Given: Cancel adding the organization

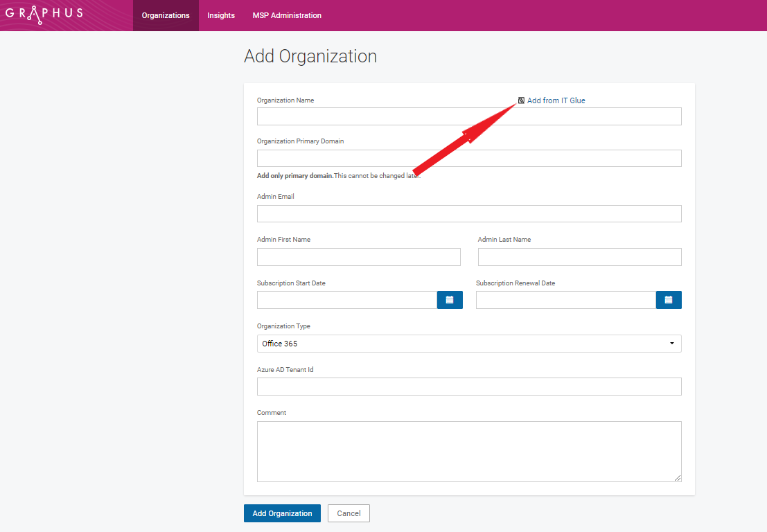Looking at the screenshot, I should (x=349, y=513).
